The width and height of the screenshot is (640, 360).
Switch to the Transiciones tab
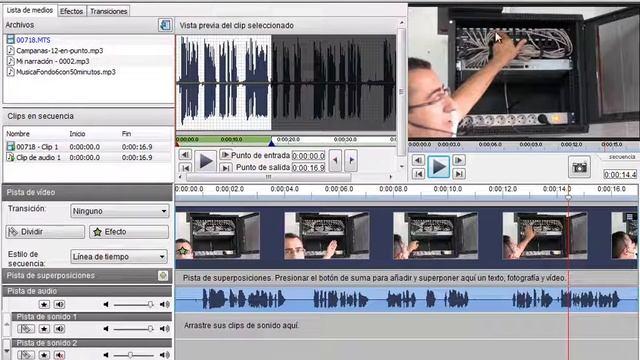pyautogui.click(x=109, y=11)
